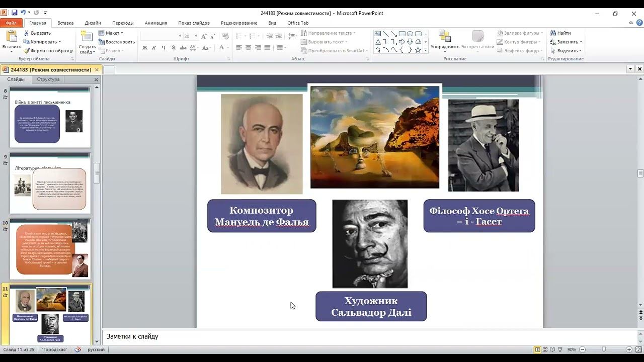Open the character spacing AV dropdown

[x=194, y=48]
